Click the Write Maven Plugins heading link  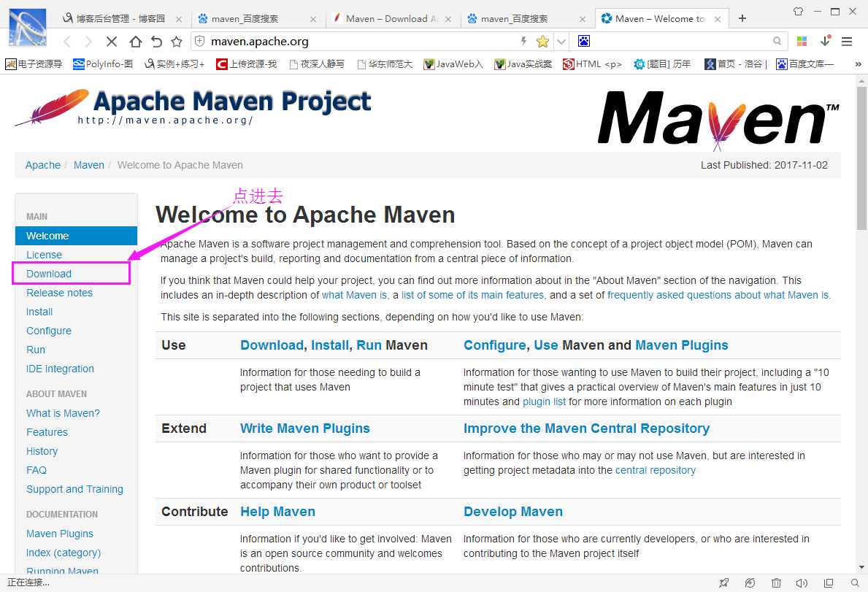305,428
